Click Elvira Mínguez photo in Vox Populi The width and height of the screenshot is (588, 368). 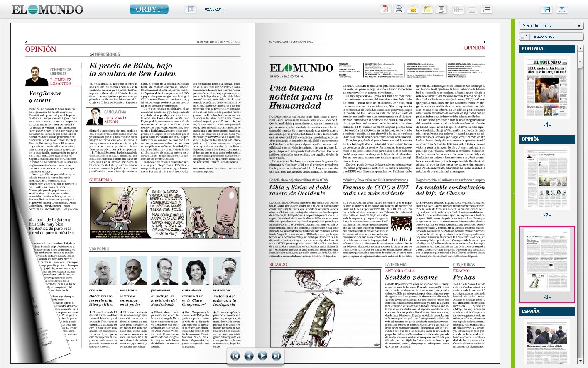(x=196, y=270)
